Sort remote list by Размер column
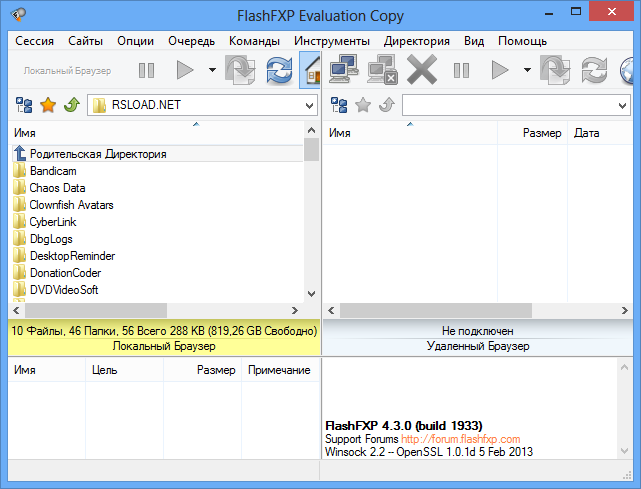 (532, 133)
